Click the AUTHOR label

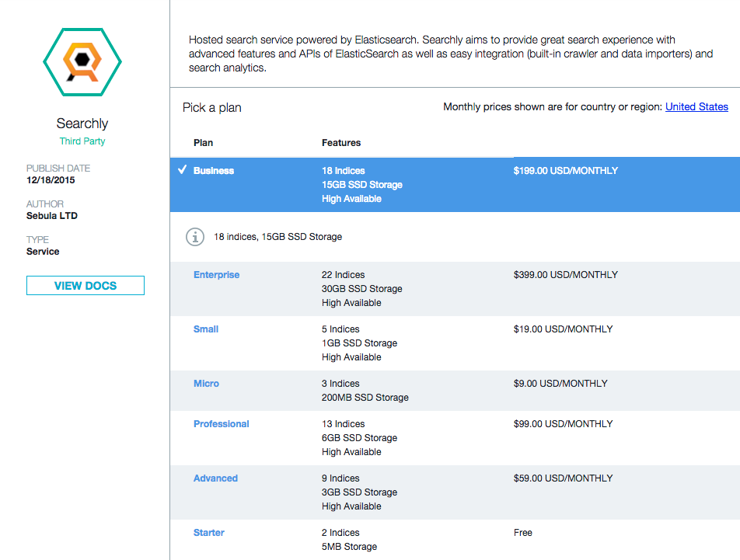[x=45, y=204]
